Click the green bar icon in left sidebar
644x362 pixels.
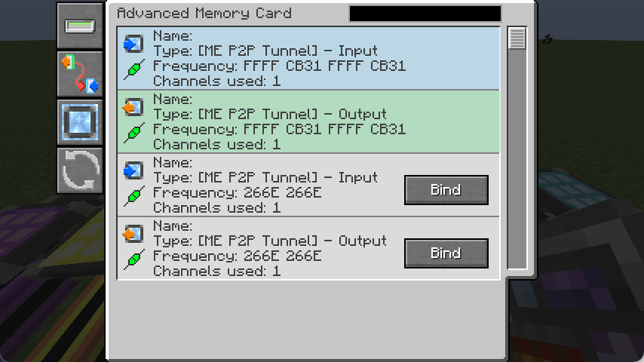point(80,26)
